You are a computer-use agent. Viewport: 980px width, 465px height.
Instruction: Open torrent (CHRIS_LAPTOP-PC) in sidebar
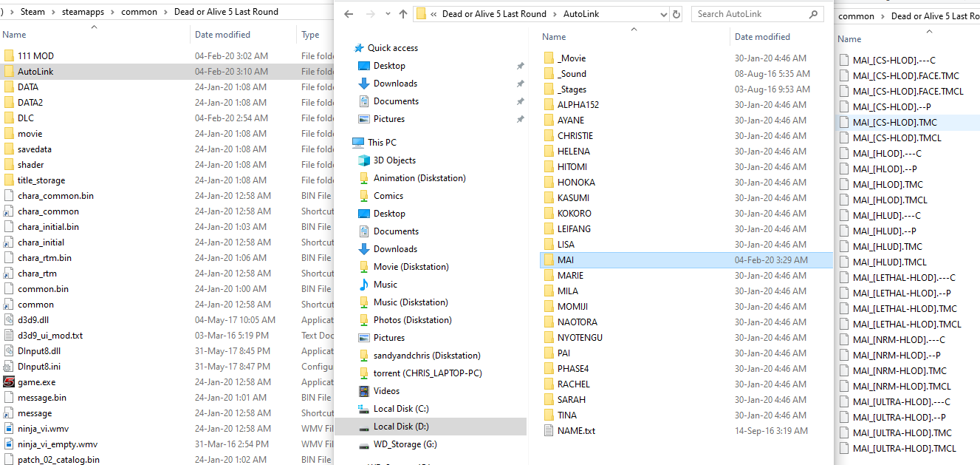[x=428, y=373]
